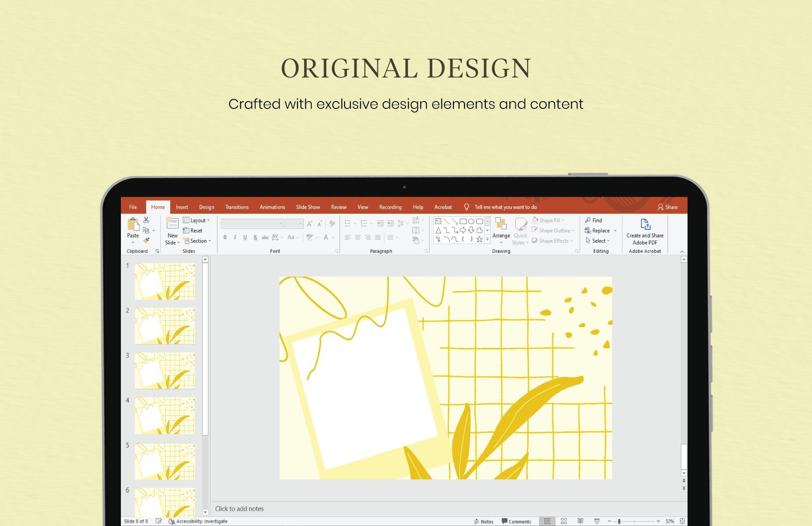Open the Arrange dropdown
Screen dimensions: 812x526
pyautogui.click(x=501, y=230)
